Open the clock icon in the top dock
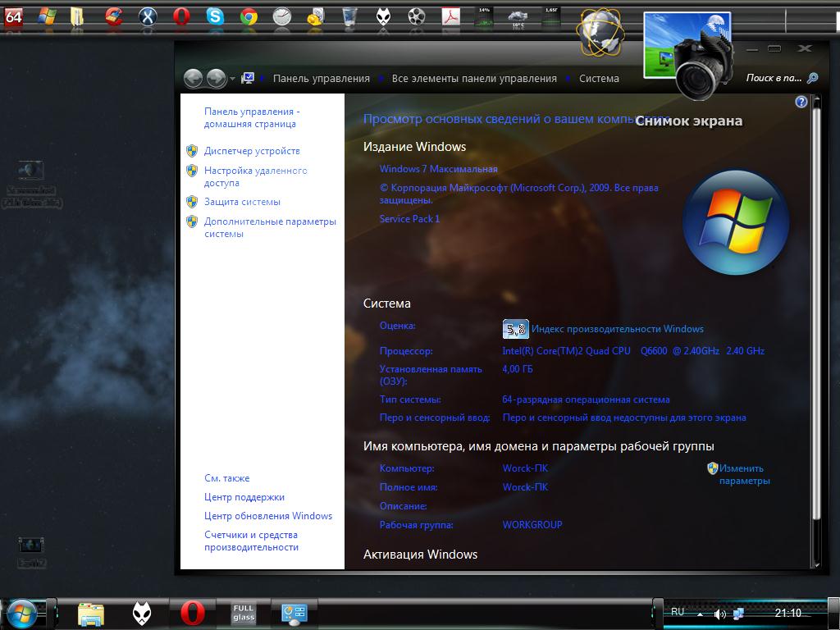 [282, 17]
